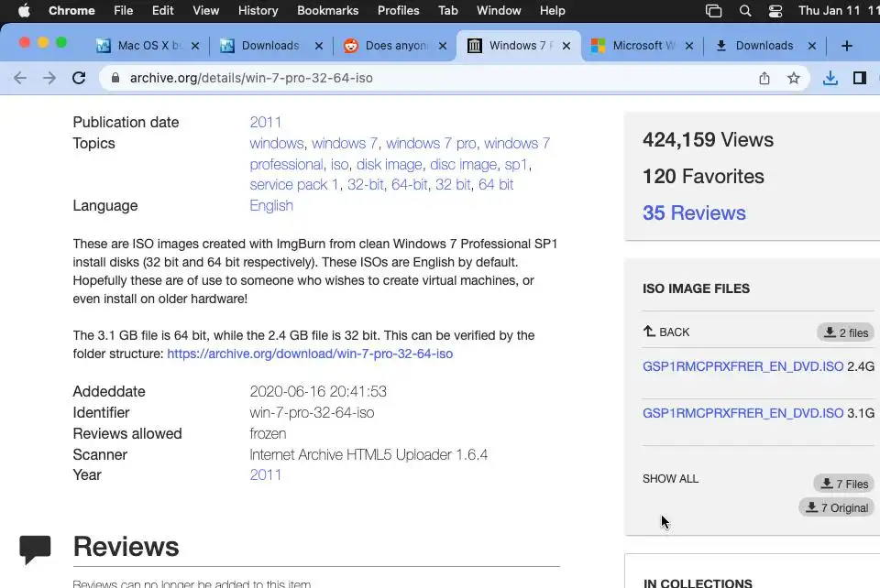Click the 120 Favorites text
This screenshot has height=588, width=880.
coord(703,177)
